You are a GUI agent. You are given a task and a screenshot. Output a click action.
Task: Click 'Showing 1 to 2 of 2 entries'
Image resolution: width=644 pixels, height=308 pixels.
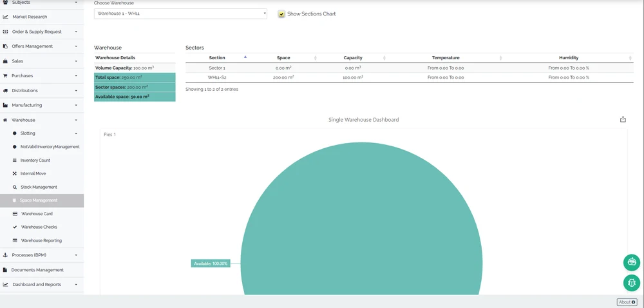click(212, 89)
